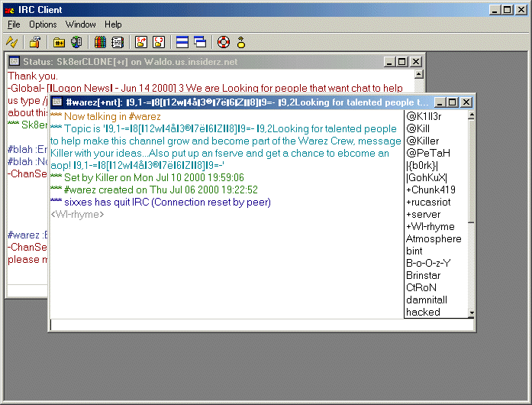Select nick Atmosphere in the user list
Image resolution: width=532 pixels, height=405 pixels.
(x=434, y=238)
